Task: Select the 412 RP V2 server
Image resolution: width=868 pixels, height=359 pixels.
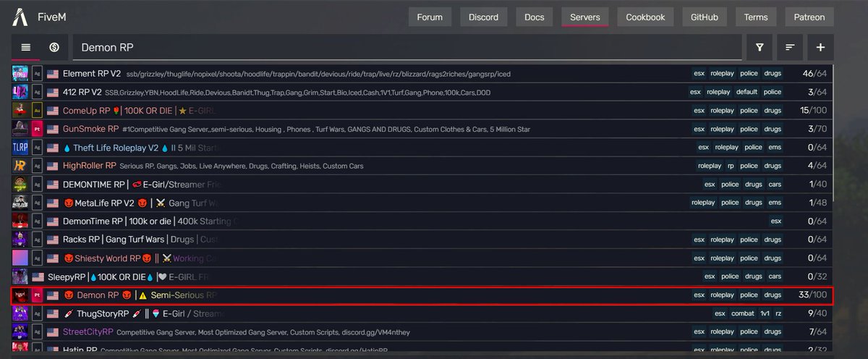Action: point(422,92)
